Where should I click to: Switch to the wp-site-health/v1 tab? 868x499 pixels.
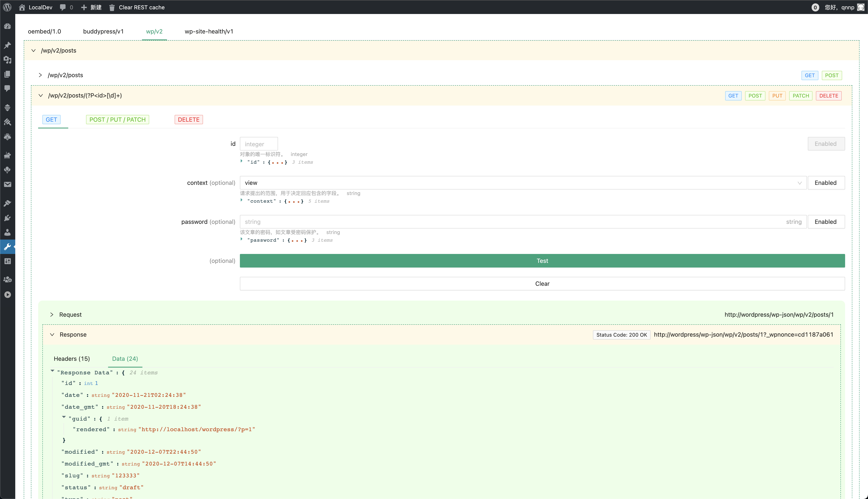coord(209,31)
